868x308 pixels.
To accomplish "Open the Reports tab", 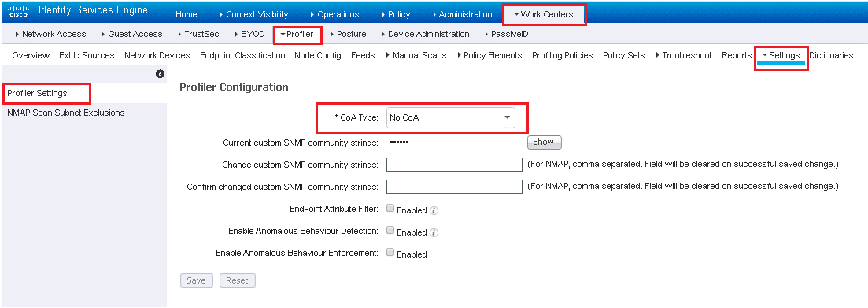I will tap(737, 55).
